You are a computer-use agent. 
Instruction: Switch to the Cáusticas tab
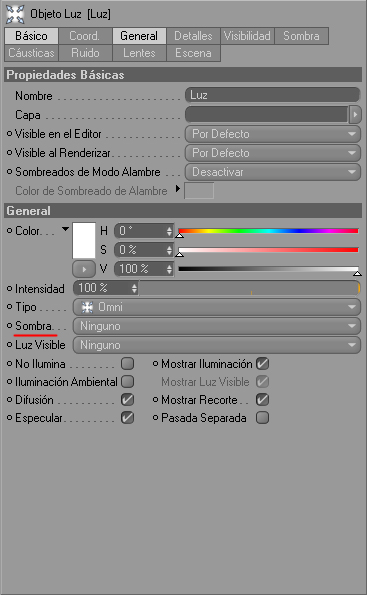(x=32, y=53)
